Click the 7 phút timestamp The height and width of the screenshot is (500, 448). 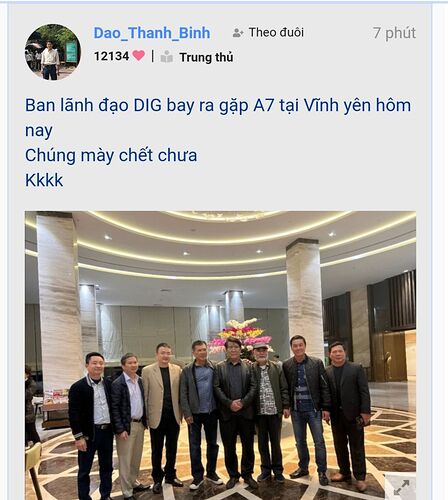(x=394, y=33)
